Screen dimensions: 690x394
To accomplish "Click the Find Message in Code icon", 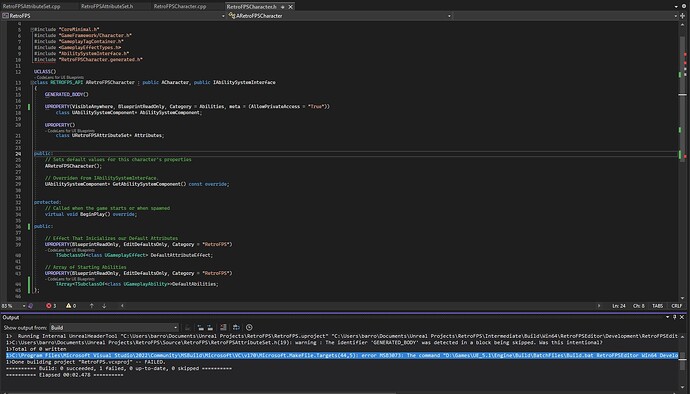I will point(187,327).
